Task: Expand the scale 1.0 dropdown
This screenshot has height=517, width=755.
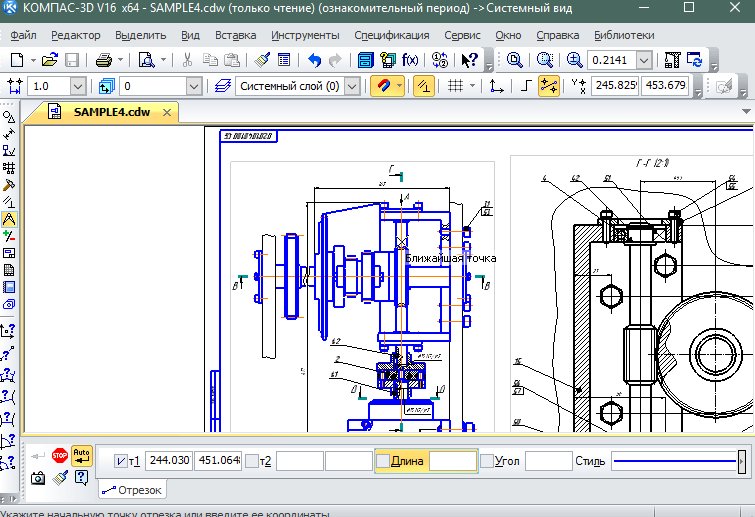Action: pyautogui.click(x=78, y=86)
